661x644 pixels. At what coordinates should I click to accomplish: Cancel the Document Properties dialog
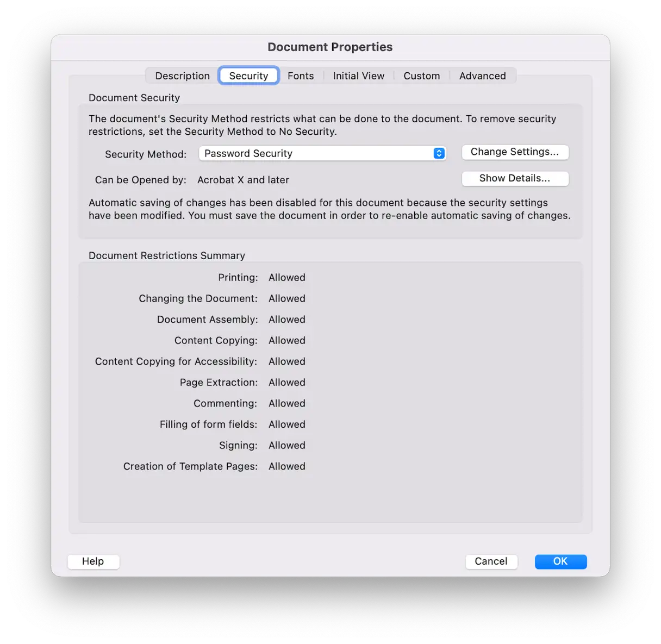(x=491, y=561)
